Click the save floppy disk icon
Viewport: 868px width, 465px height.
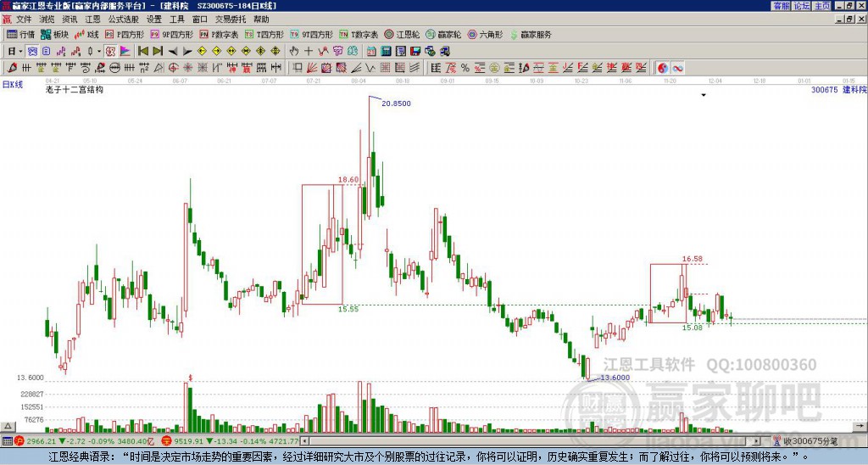click(x=415, y=51)
